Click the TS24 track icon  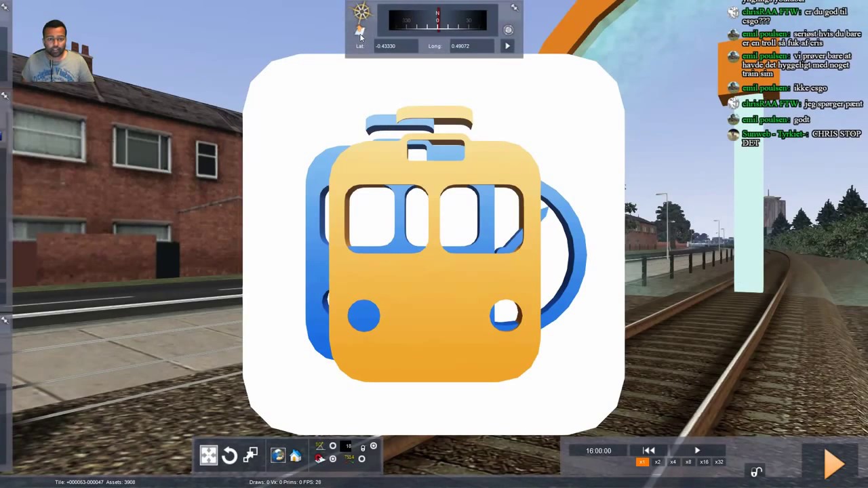(x=349, y=459)
